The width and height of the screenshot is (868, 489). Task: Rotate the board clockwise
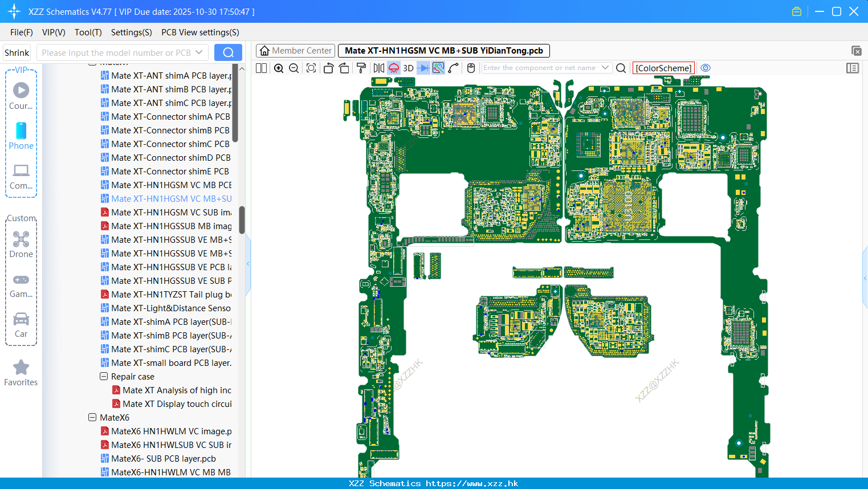point(344,68)
